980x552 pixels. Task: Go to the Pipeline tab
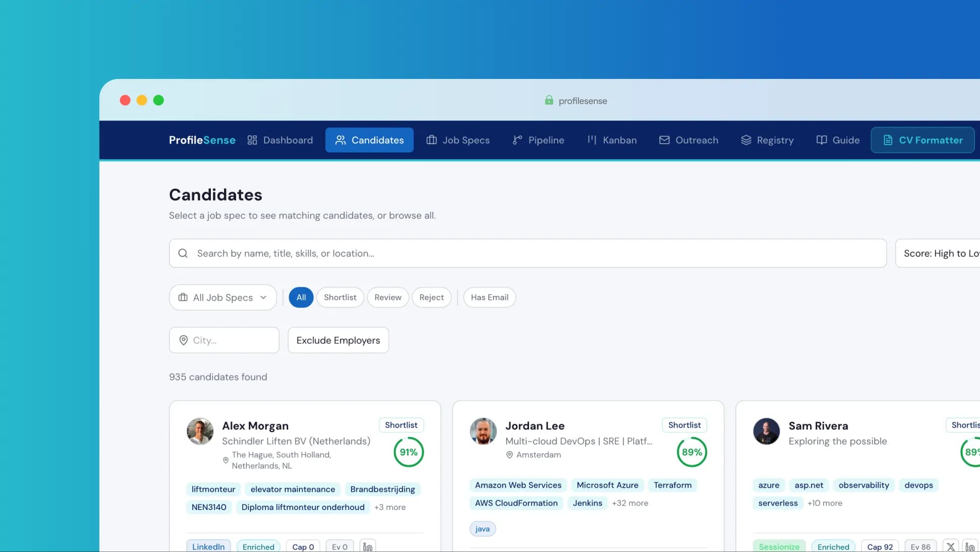(538, 140)
